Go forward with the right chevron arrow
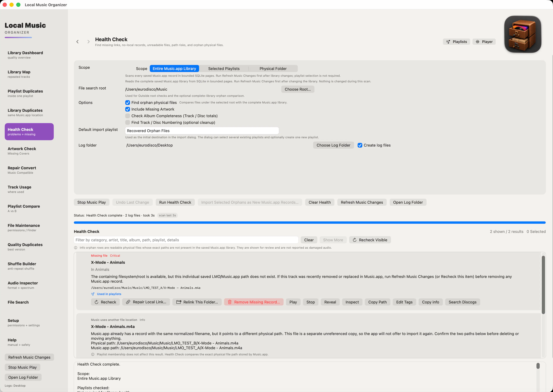The image size is (553, 392). (88, 42)
